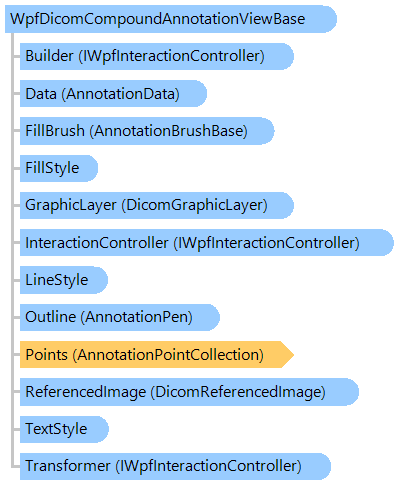Click the word Builder in the first child
Viewport: 412px width, 484px height.
pos(49,56)
